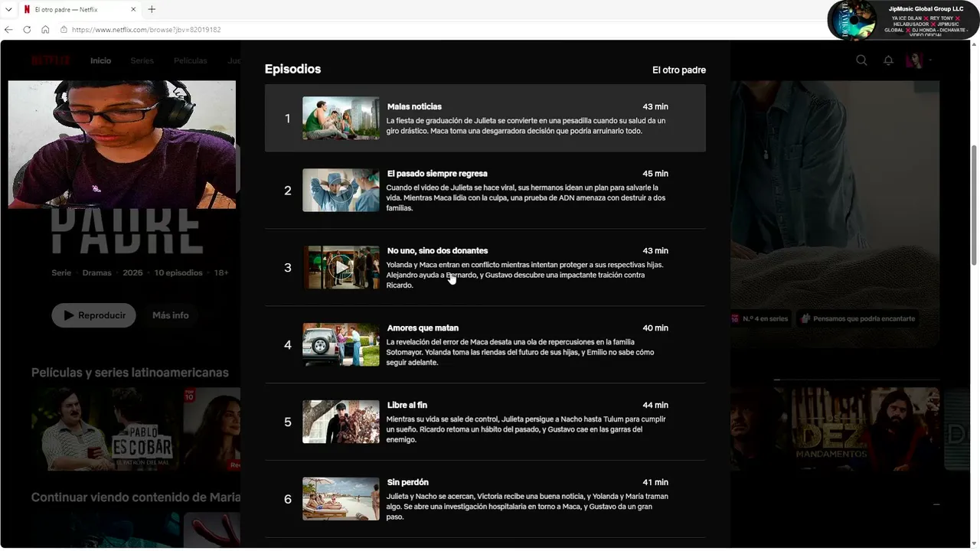The image size is (980, 551).
Task: Open the browser tab search dropdown
Action: (x=8, y=9)
